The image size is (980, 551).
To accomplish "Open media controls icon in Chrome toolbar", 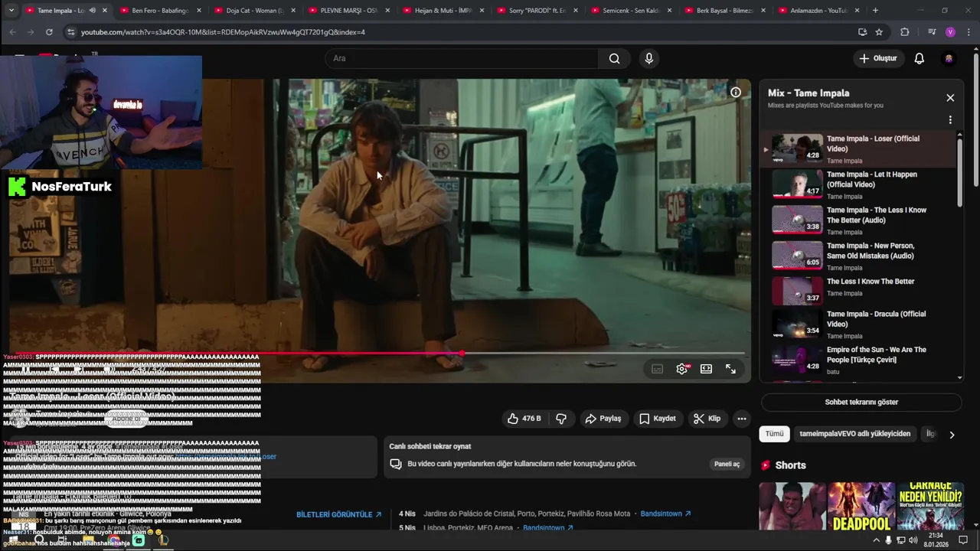I will 932,32.
